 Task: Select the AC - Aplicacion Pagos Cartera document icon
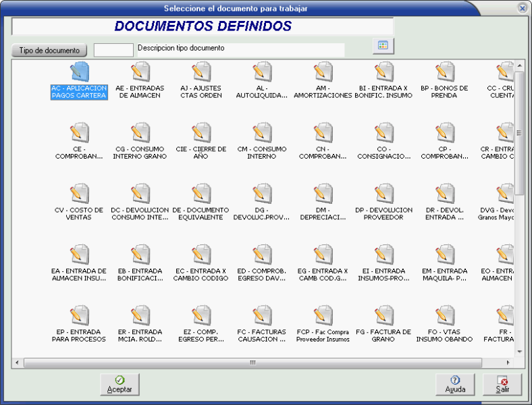(79, 72)
